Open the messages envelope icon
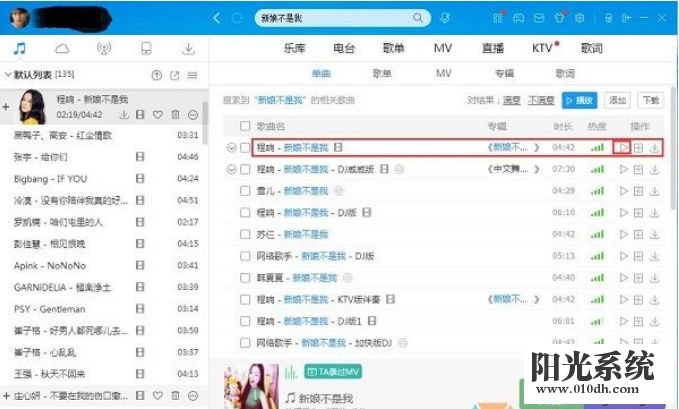 pyautogui.click(x=539, y=18)
